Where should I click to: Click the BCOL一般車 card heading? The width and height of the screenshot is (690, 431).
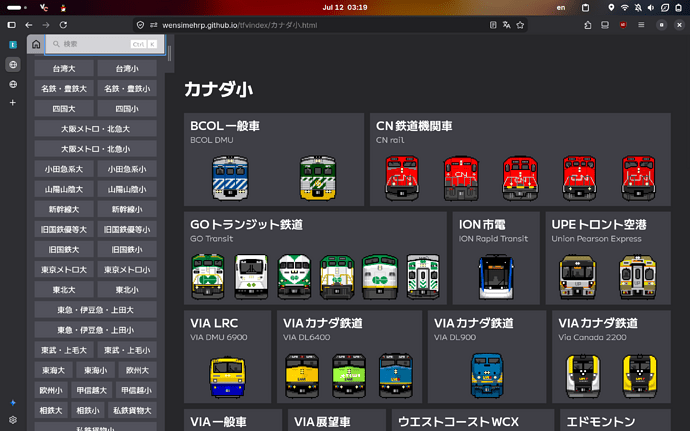coord(225,126)
